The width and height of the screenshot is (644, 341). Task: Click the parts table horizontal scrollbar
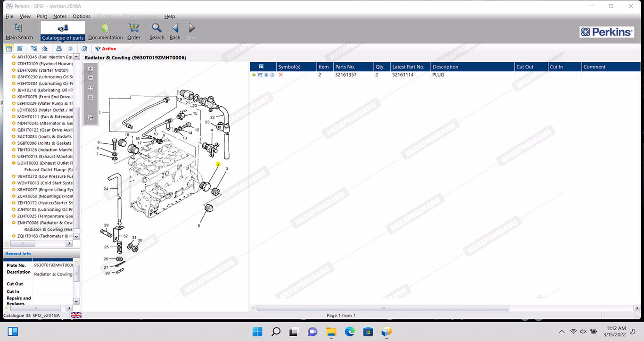pos(383,308)
